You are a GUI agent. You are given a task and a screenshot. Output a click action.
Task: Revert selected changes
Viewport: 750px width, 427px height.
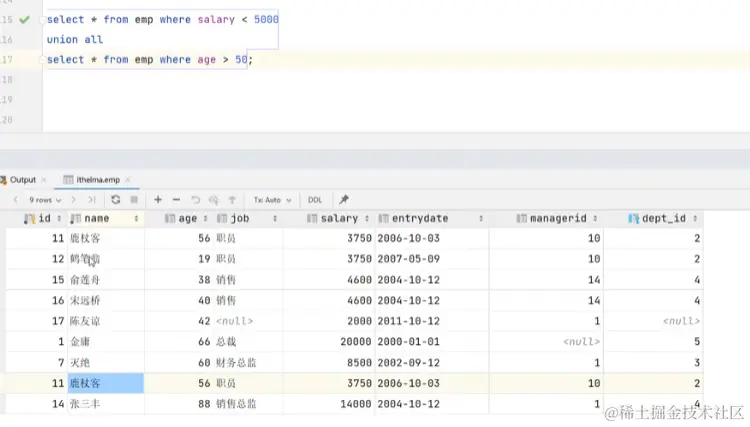(x=195, y=200)
